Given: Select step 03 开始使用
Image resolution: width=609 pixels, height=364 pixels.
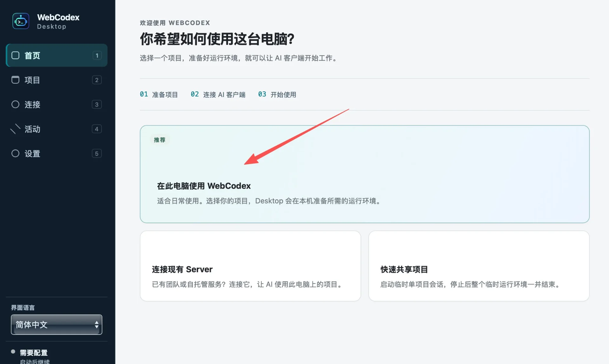Looking at the screenshot, I should pyautogui.click(x=277, y=94).
